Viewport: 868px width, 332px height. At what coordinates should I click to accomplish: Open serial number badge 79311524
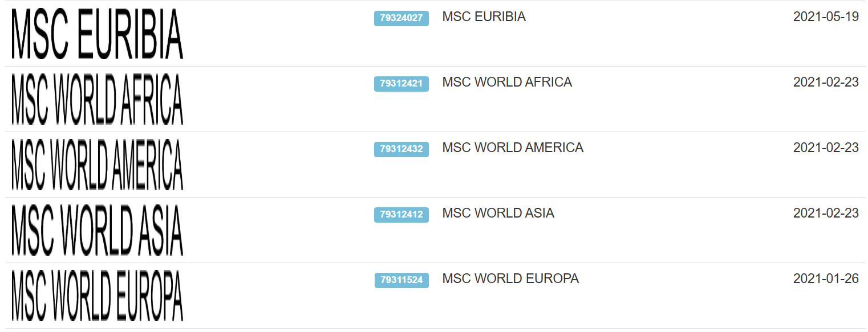tap(401, 280)
